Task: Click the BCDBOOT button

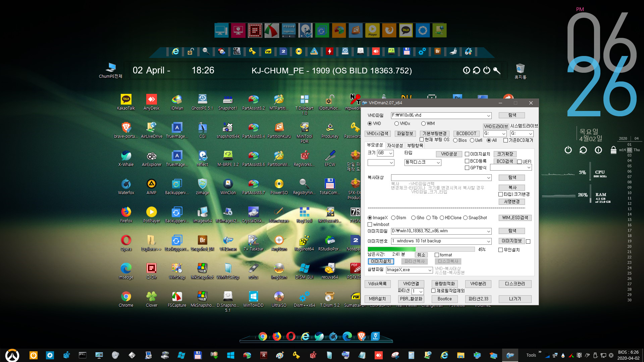Action: 466,134
